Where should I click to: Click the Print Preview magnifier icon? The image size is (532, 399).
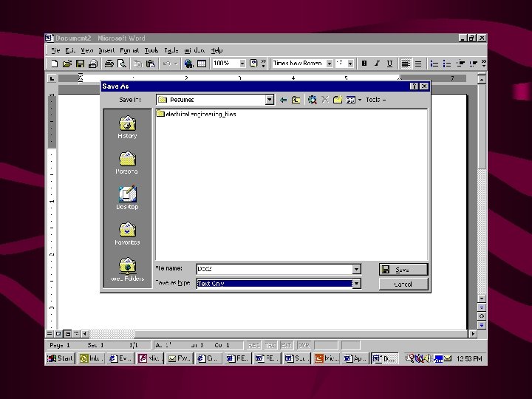121,64
